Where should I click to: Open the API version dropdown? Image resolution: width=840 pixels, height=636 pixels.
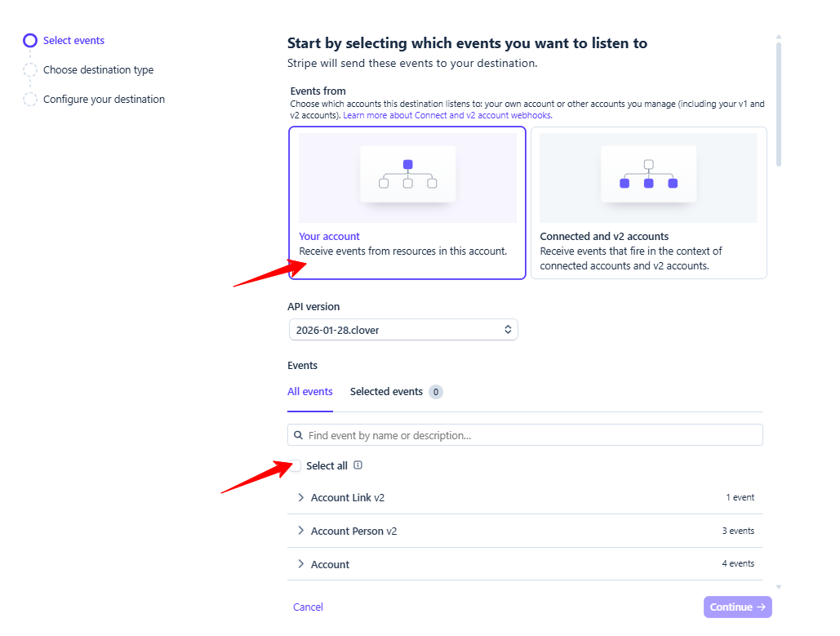point(403,330)
